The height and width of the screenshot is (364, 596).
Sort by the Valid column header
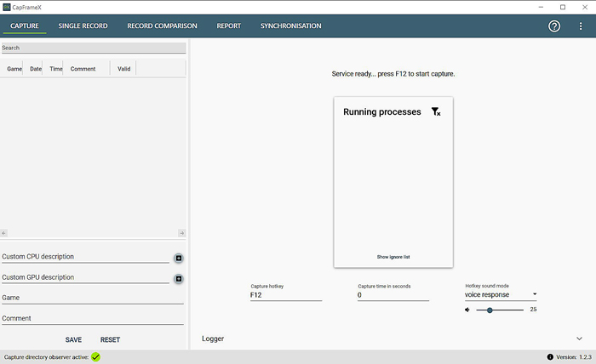click(x=124, y=69)
